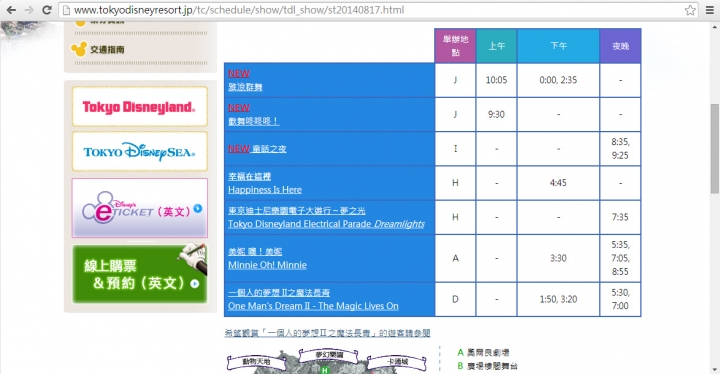Click the 卡通城 map label
This screenshot has height=374, width=720.
pos(398,362)
